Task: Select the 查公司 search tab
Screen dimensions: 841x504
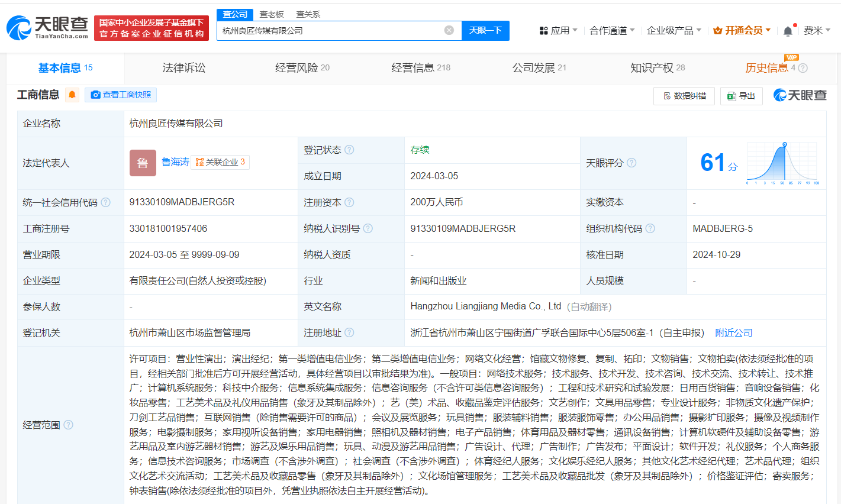Action: tap(235, 14)
